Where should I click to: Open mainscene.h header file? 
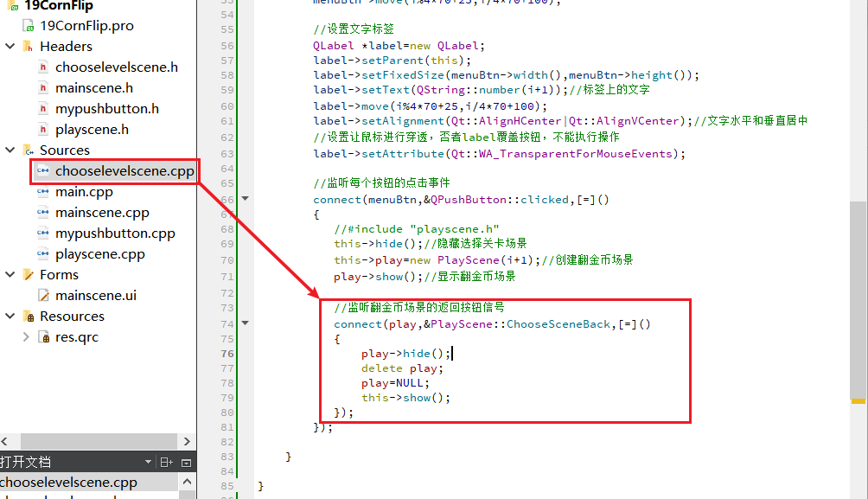click(94, 87)
